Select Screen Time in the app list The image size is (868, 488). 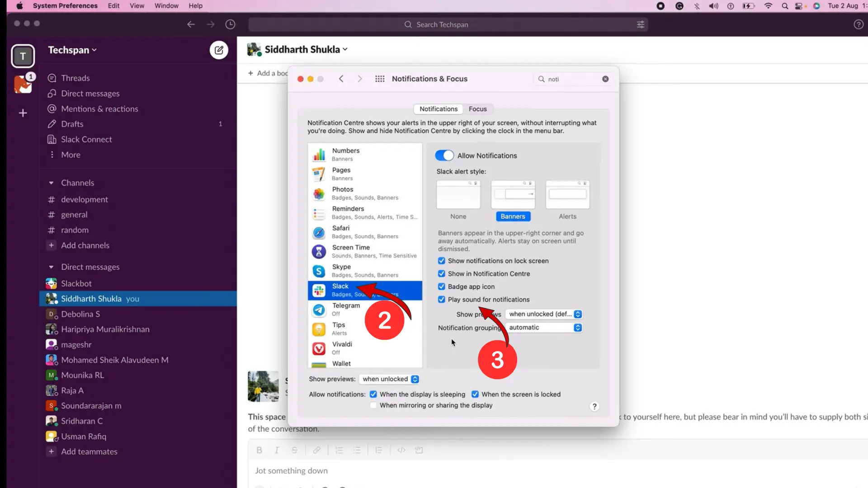(x=365, y=251)
